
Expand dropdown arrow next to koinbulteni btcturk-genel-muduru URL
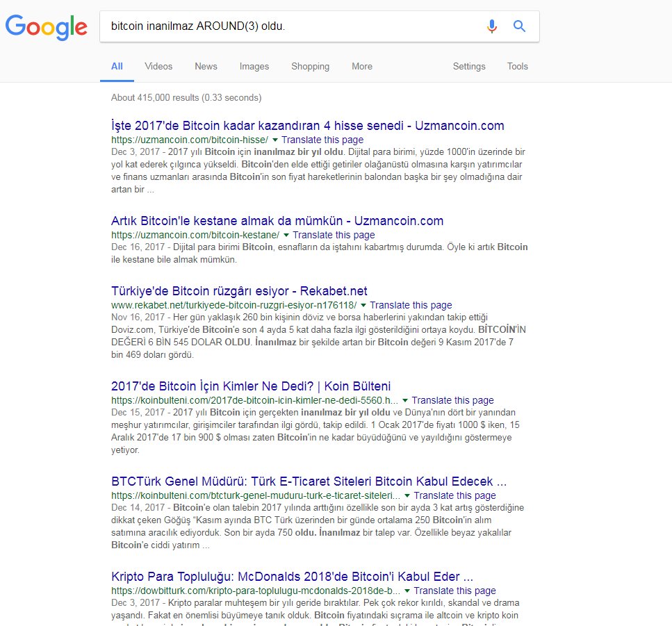tap(407, 496)
